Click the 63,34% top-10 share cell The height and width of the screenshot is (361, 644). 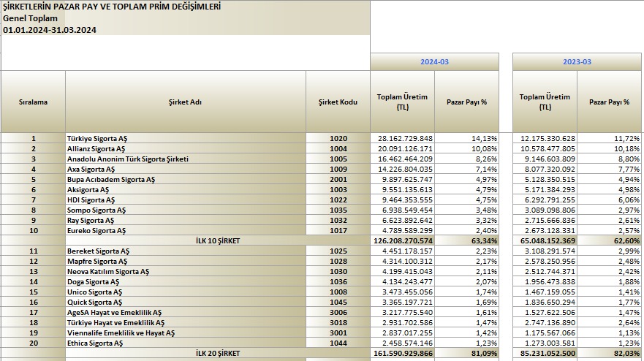click(x=467, y=240)
